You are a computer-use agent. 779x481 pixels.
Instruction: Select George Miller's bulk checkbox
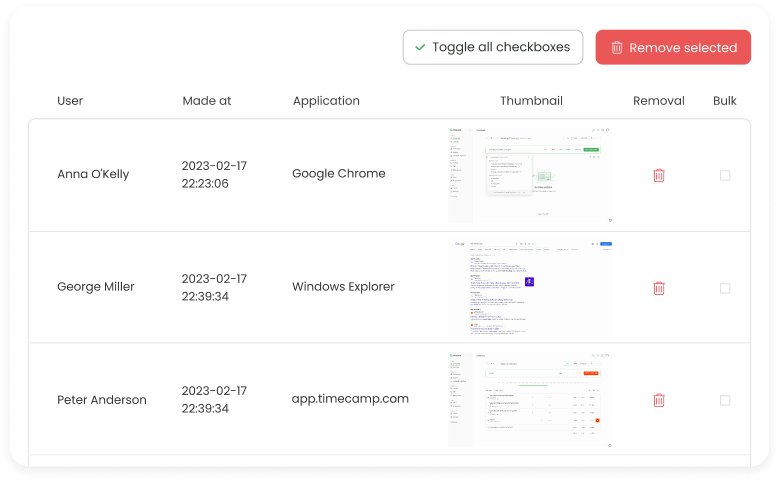pos(725,288)
